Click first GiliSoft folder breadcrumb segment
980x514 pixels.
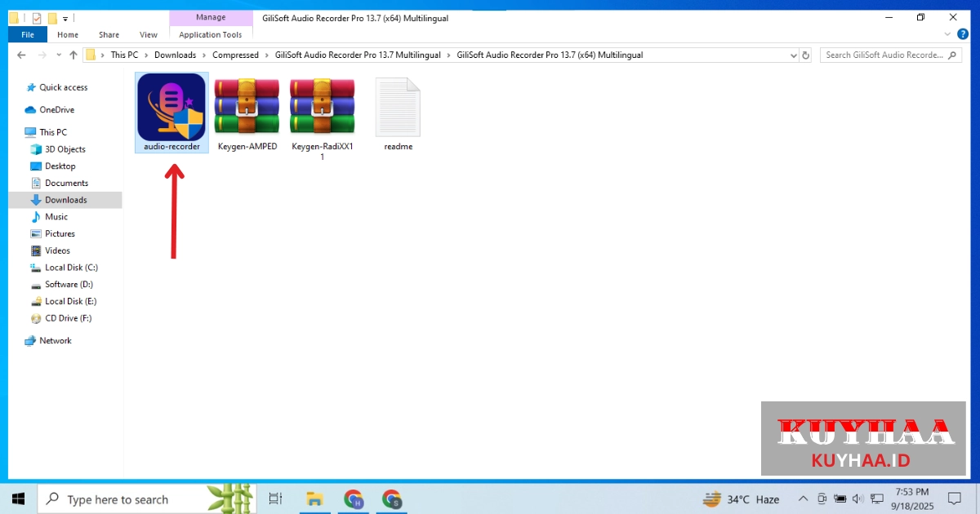click(x=358, y=55)
